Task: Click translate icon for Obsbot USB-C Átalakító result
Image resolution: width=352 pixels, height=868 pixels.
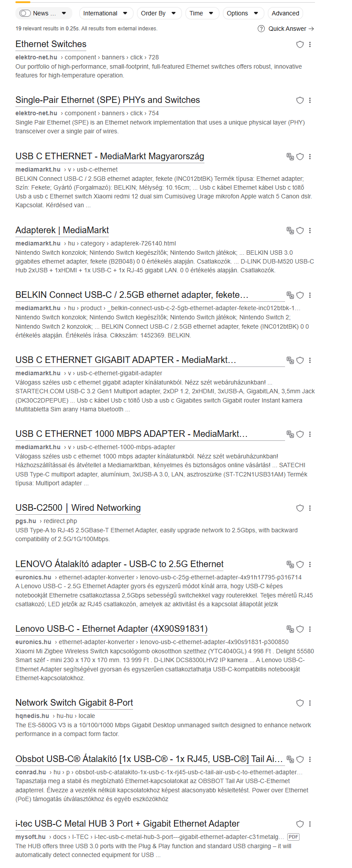Action: click(290, 759)
